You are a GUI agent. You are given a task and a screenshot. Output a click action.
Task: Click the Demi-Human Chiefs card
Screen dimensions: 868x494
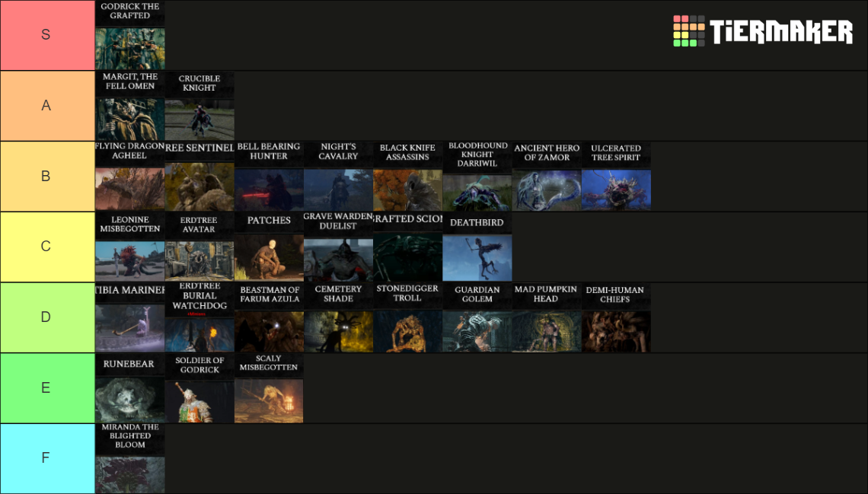[616, 317]
